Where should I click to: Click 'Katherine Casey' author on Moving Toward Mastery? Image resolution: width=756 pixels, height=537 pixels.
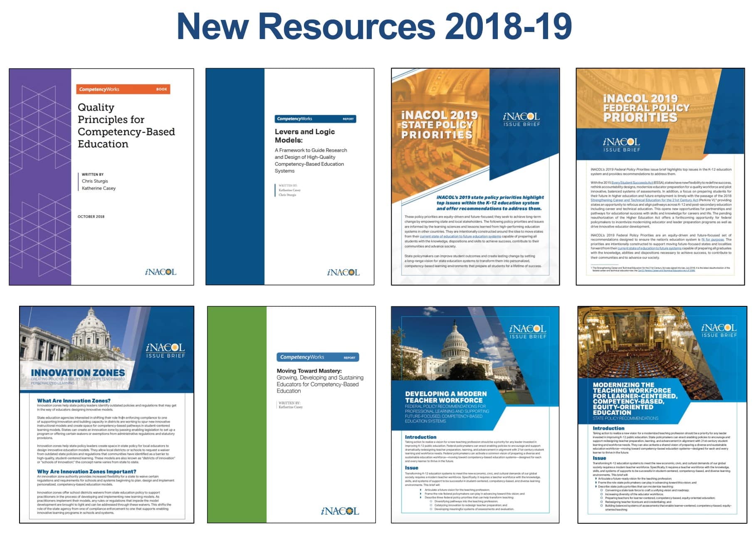[291, 407]
